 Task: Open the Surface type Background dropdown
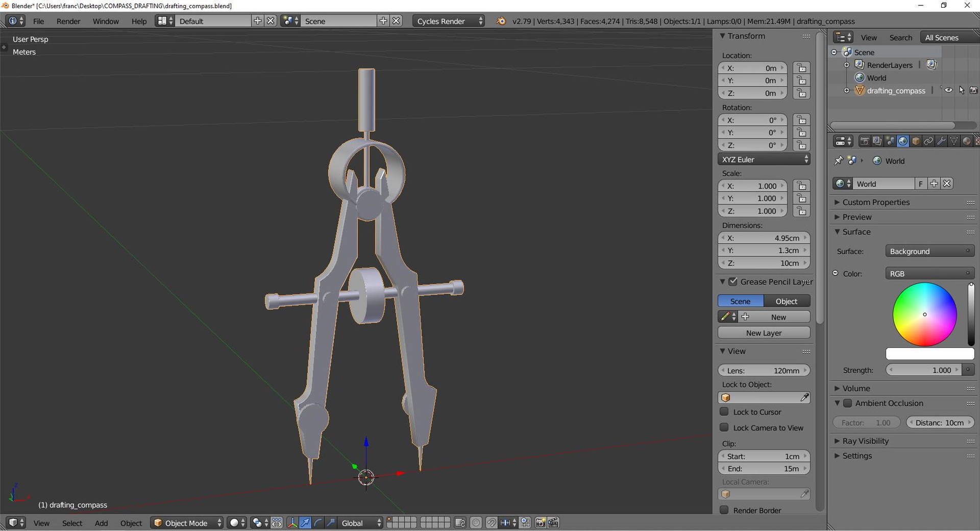[x=929, y=251]
